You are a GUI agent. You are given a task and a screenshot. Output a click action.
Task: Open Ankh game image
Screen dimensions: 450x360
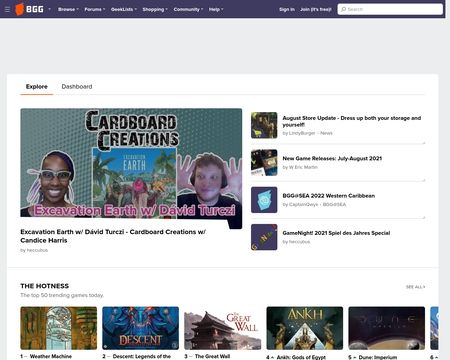click(305, 328)
